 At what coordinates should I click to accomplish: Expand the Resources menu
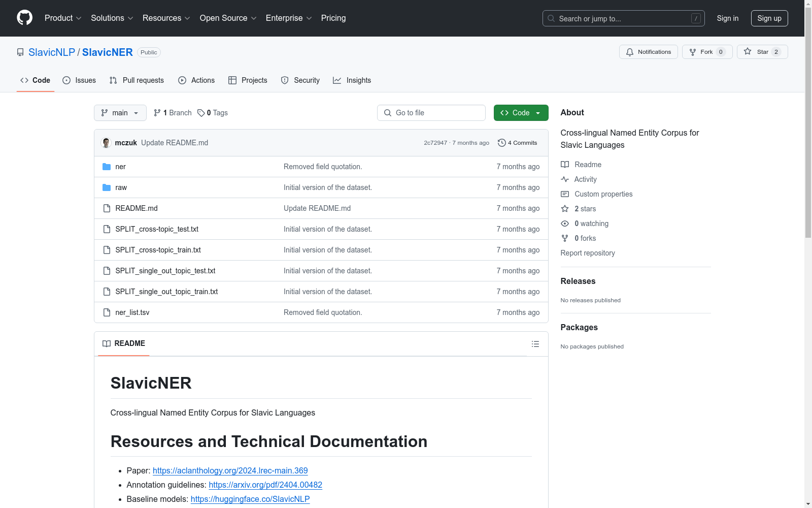pyautogui.click(x=166, y=18)
